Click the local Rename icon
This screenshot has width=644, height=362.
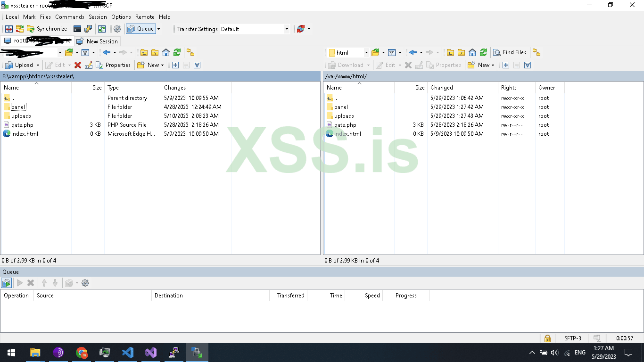click(89, 65)
